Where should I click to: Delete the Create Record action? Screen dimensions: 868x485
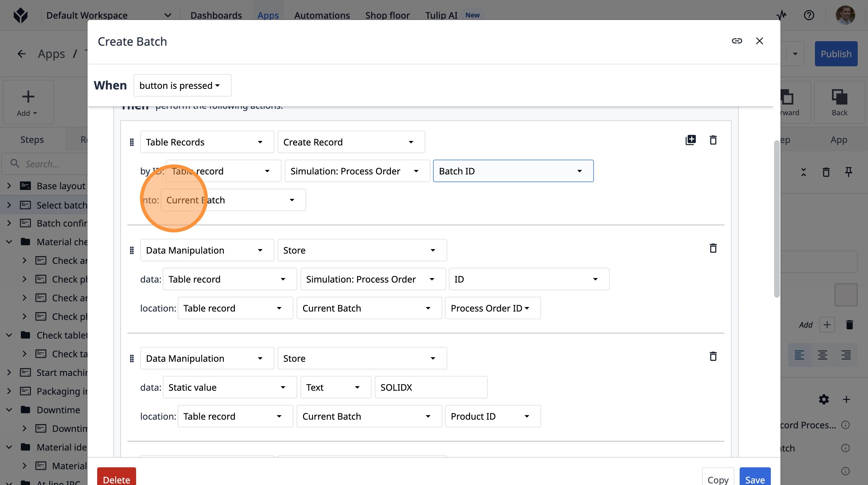[x=713, y=140]
